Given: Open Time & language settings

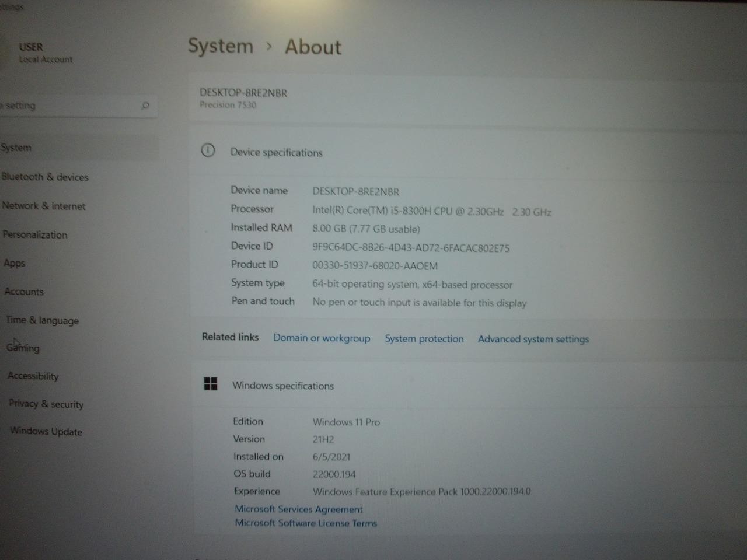Looking at the screenshot, I should (42, 320).
